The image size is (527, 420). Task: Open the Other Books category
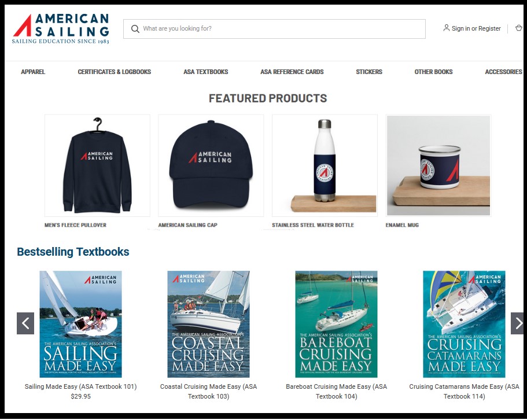point(433,72)
